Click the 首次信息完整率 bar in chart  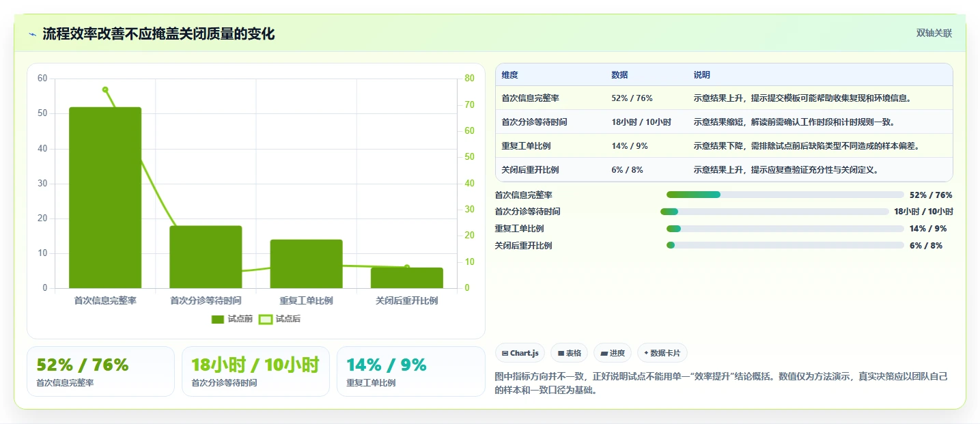pyautogui.click(x=105, y=197)
